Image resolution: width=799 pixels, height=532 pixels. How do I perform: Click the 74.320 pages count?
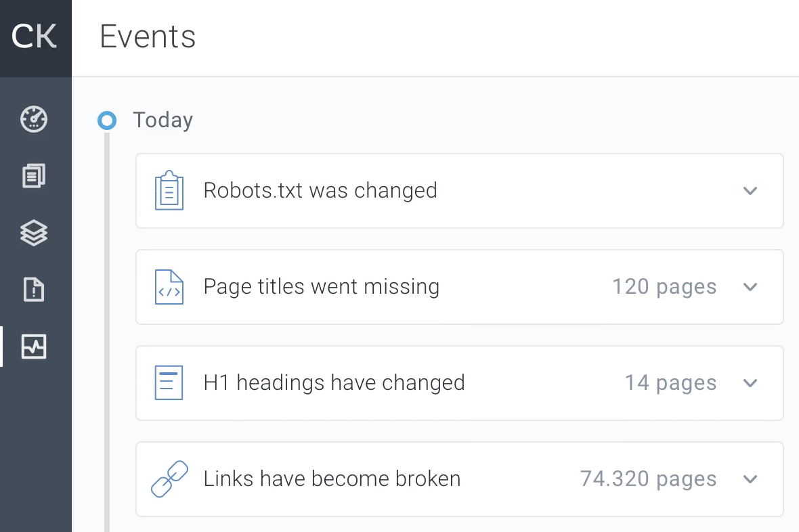[648, 479]
